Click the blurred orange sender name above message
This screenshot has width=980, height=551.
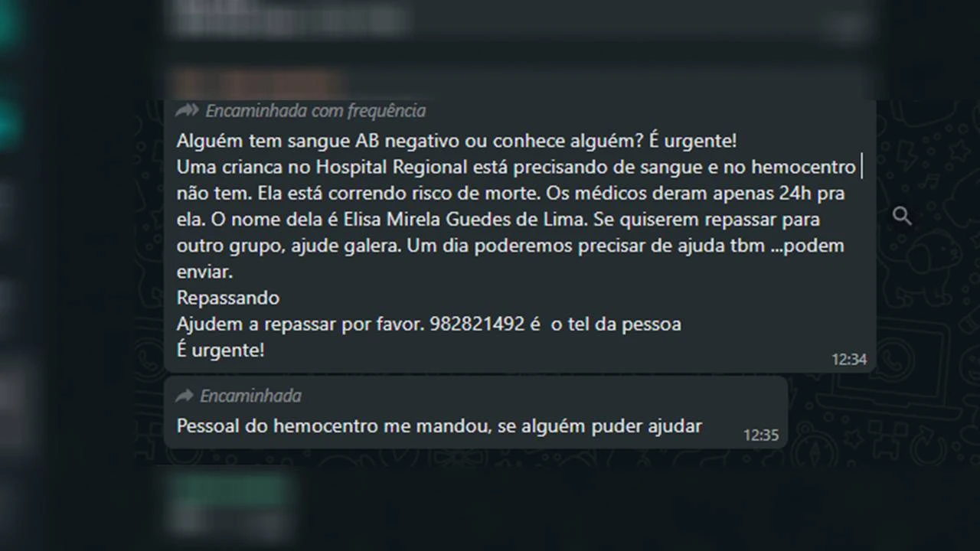(x=256, y=82)
